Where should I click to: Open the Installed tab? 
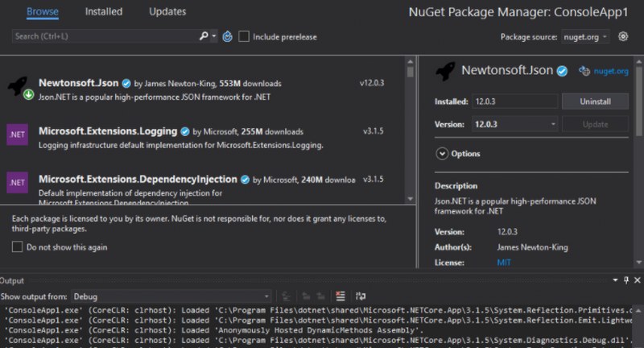click(x=104, y=11)
